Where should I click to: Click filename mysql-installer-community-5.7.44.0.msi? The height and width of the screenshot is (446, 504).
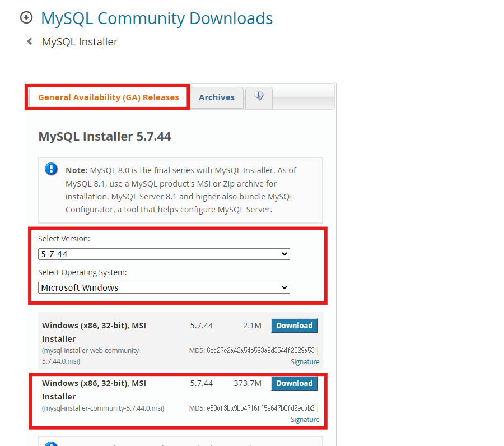tap(103, 408)
